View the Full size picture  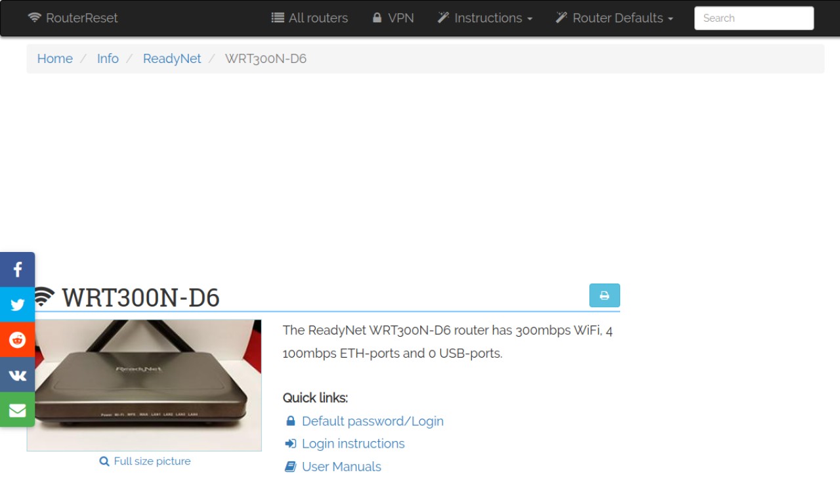[145, 461]
